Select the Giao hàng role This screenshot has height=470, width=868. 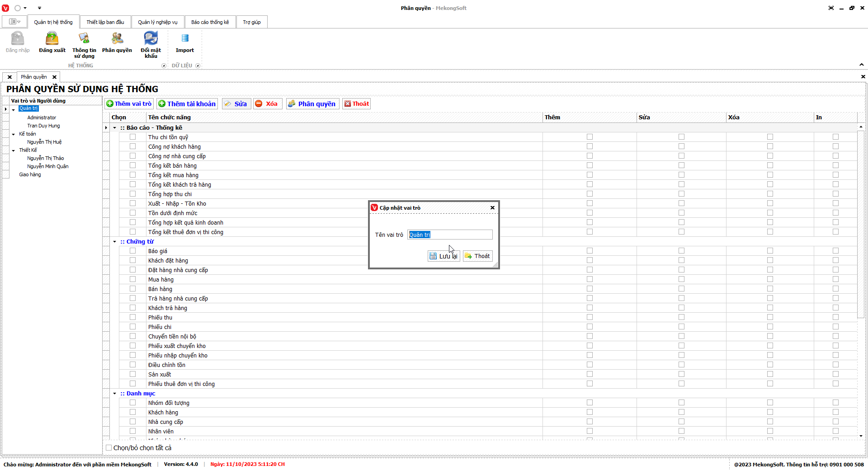coord(30,174)
